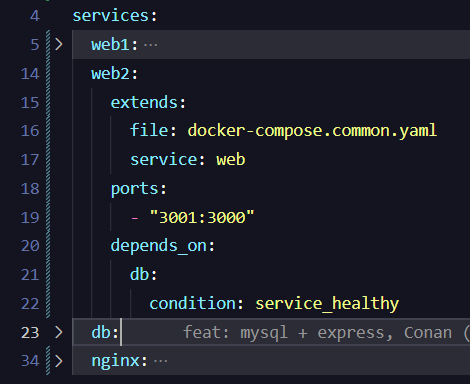Click the 'file:' key
This screenshot has width=470, height=384.
[x=153, y=130]
